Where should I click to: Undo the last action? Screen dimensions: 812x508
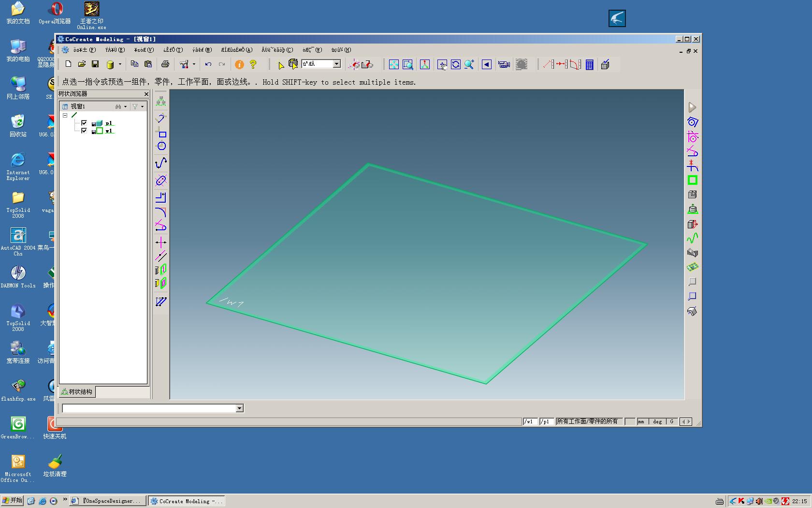point(208,64)
